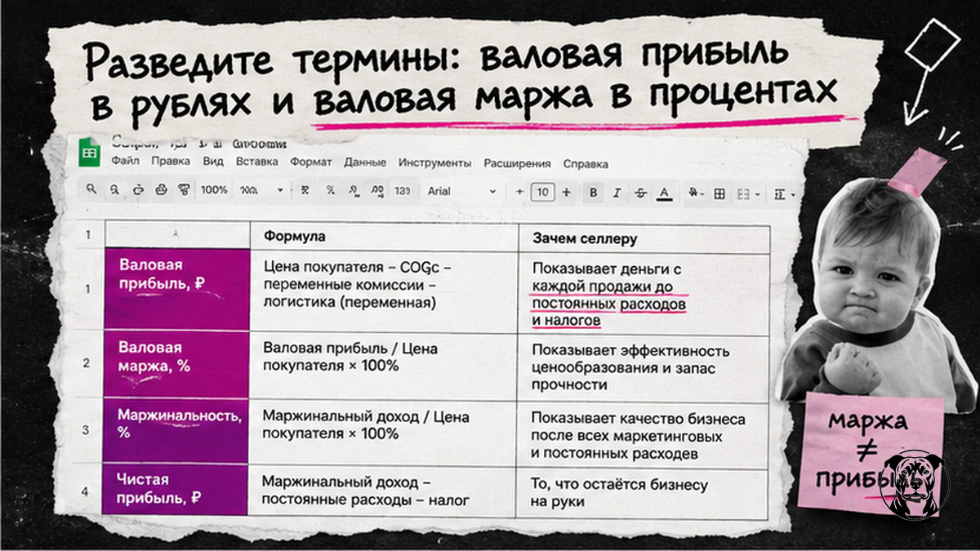Open the Инструменты menu
The width and height of the screenshot is (980, 551).
click(435, 162)
